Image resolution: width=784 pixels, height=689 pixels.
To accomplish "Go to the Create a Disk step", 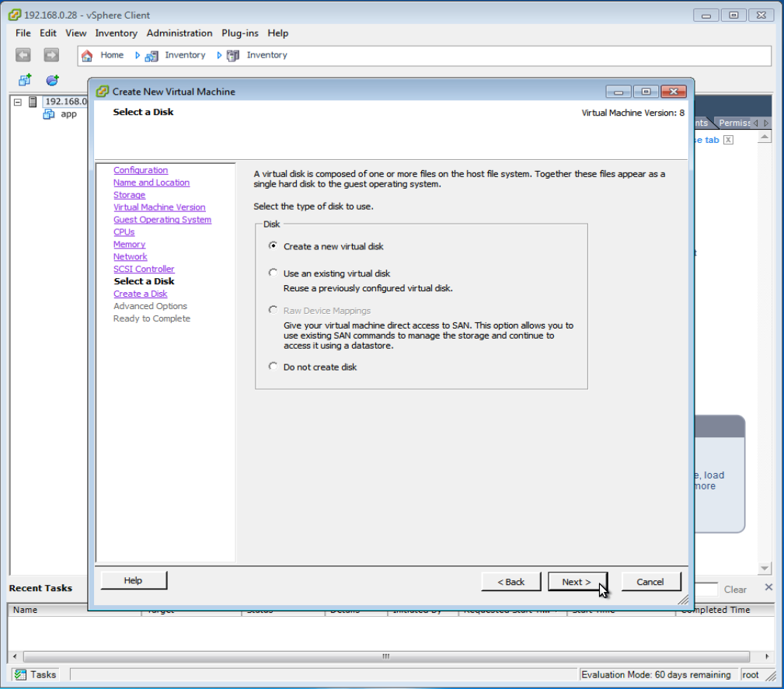I will [x=141, y=294].
